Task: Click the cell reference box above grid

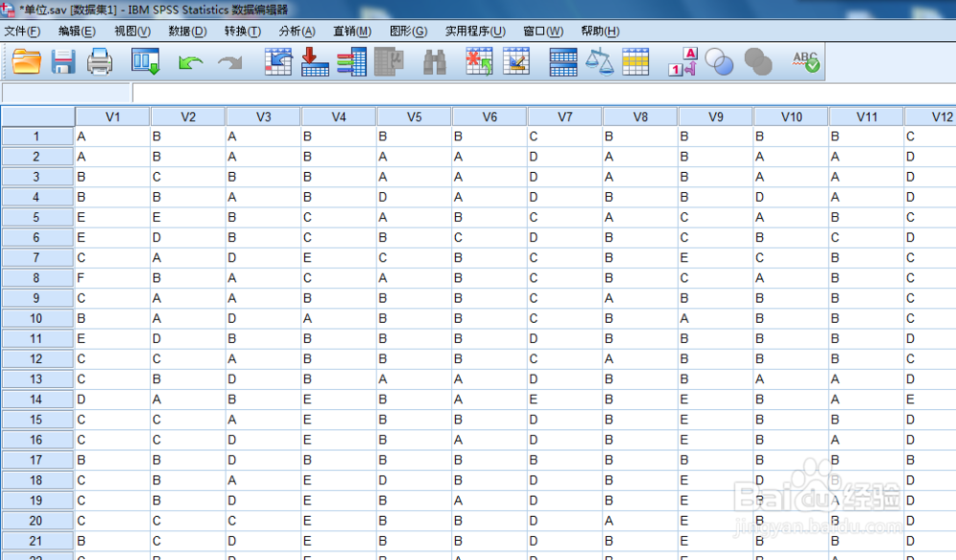Action: pos(67,93)
